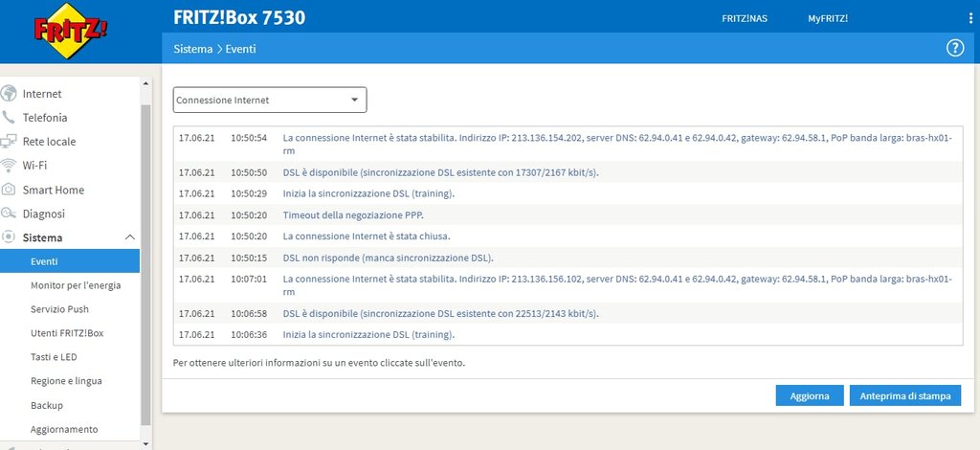Open the FRITZ!NAS link

pos(745,19)
